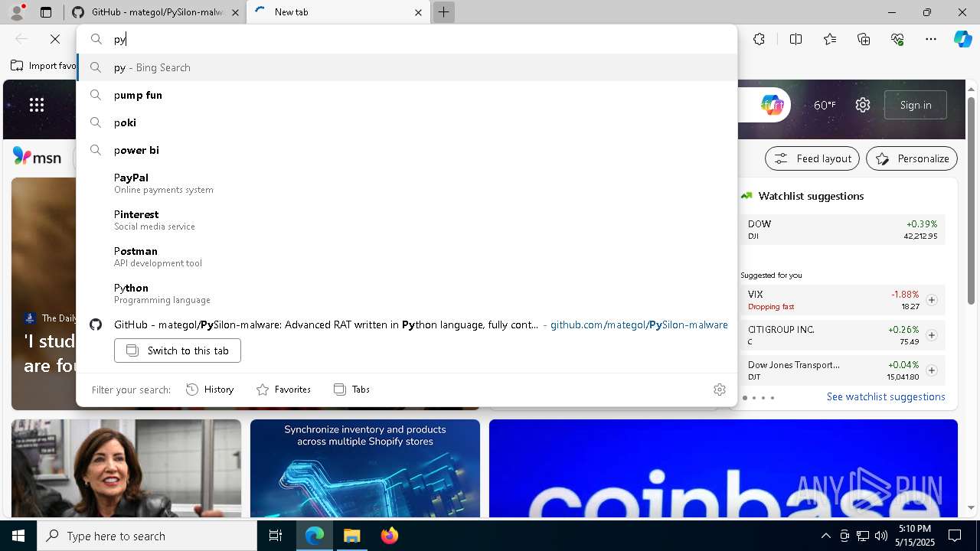Open the news card with woman photo
The width and height of the screenshot is (980, 551).
(126, 468)
